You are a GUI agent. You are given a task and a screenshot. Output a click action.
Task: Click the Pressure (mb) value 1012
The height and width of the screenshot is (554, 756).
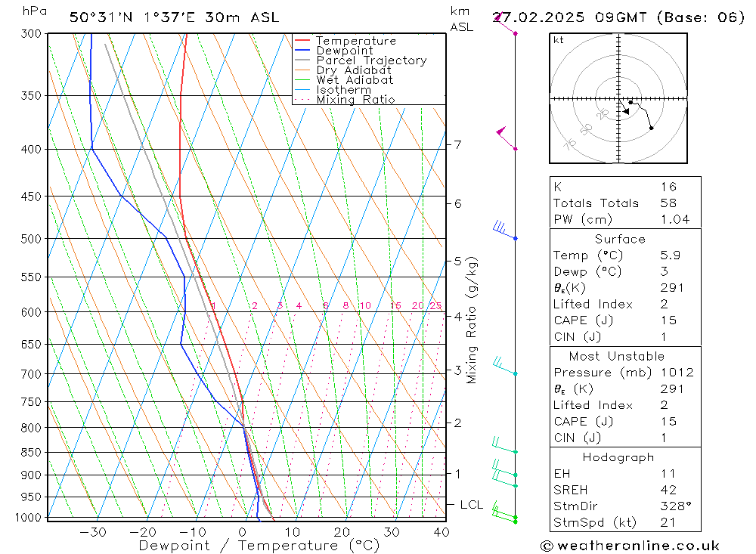tap(677, 373)
